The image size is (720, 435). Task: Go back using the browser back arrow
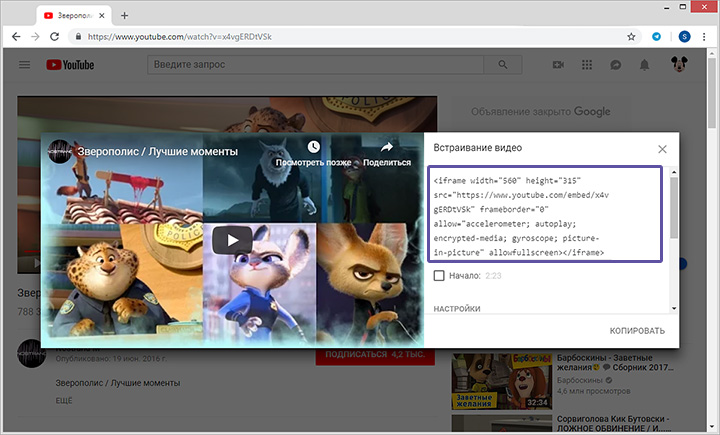tap(16, 37)
